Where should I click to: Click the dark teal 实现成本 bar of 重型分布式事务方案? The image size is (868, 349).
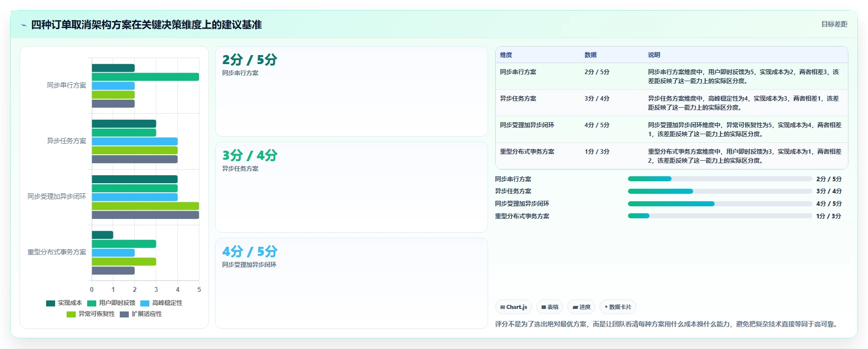click(x=102, y=235)
